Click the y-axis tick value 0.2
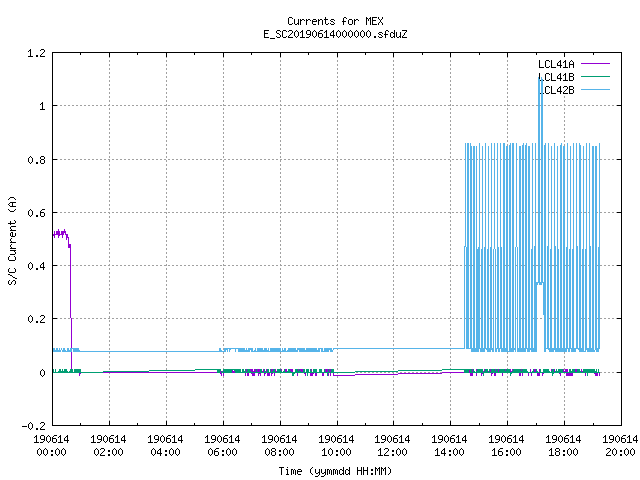This screenshot has width=640, height=480. pyautogui.click(x=36, y=319)
